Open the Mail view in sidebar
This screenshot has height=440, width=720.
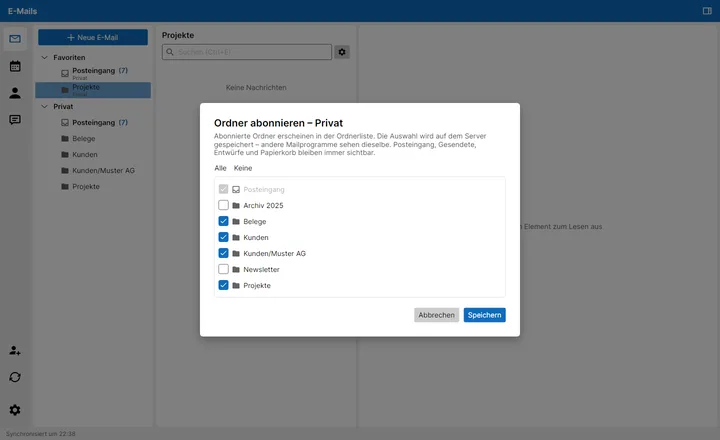point(15,39)
